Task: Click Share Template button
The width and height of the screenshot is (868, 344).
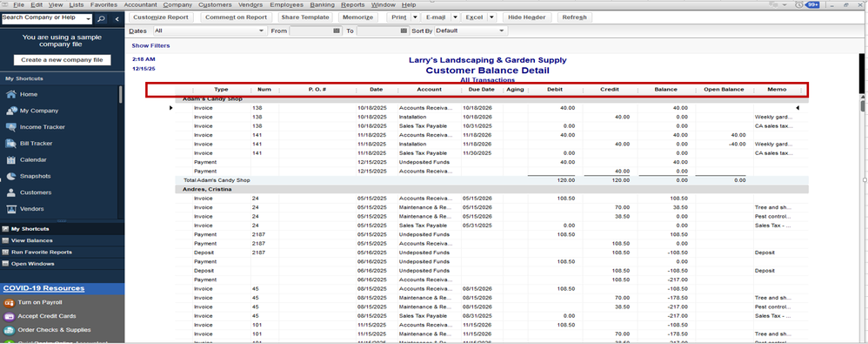Action: (305, 17)
